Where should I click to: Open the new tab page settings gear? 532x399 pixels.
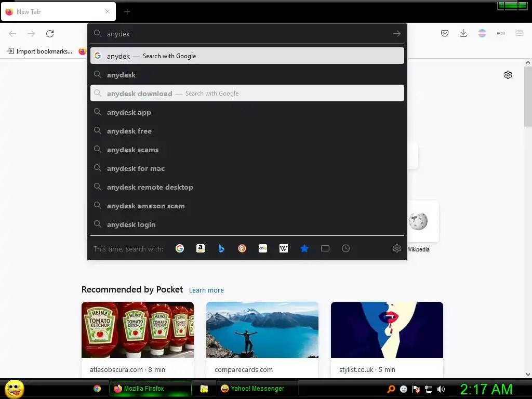click(508, 75)
